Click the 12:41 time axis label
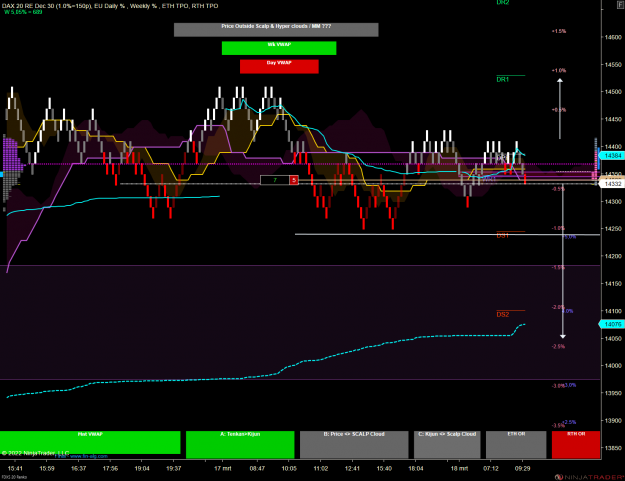The width and height of the screenshot is (625, 481). click(352, 469)
